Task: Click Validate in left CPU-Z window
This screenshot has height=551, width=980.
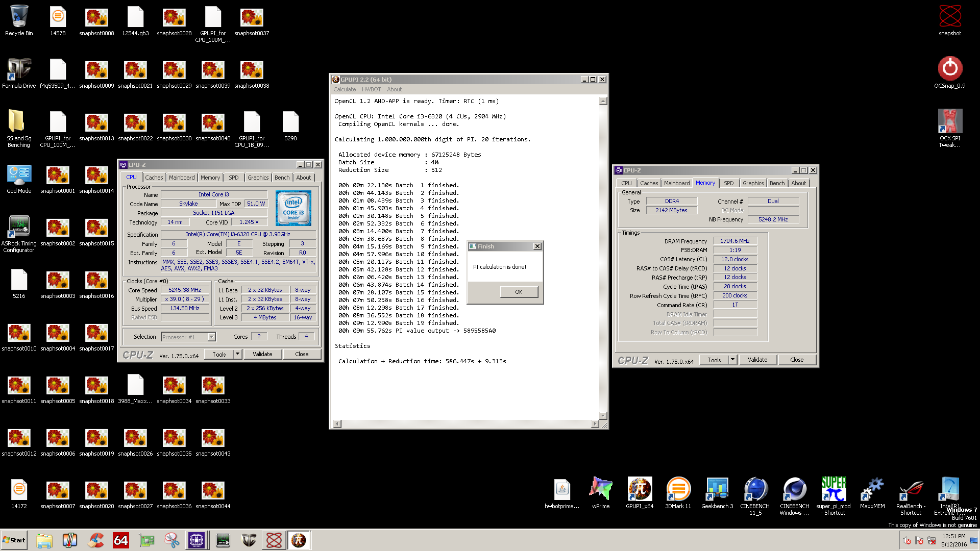Action: click(x=262, y=354)
